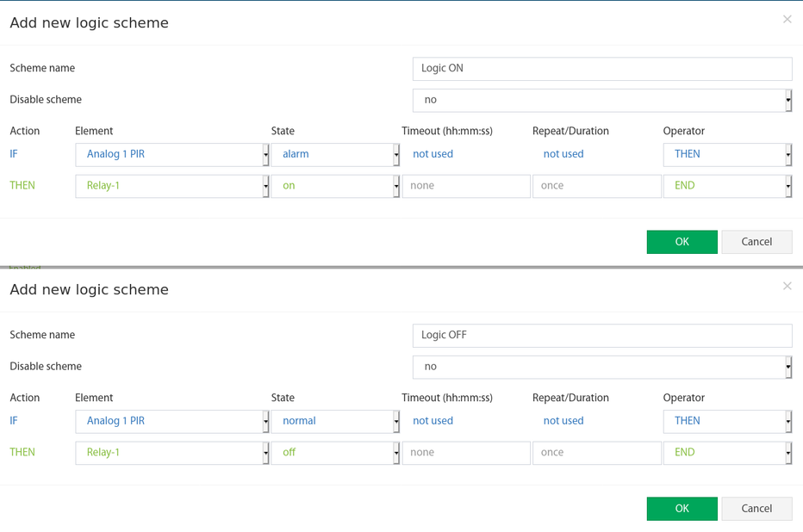Close the Logic OFF dialog with X
The width and height of the screenshot is (803, 532).
pos(787,286)
